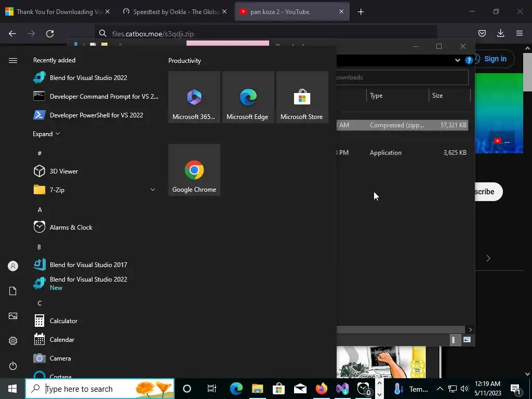
Task: Show hidden system tray icons
Action: (x=440, y=389)
